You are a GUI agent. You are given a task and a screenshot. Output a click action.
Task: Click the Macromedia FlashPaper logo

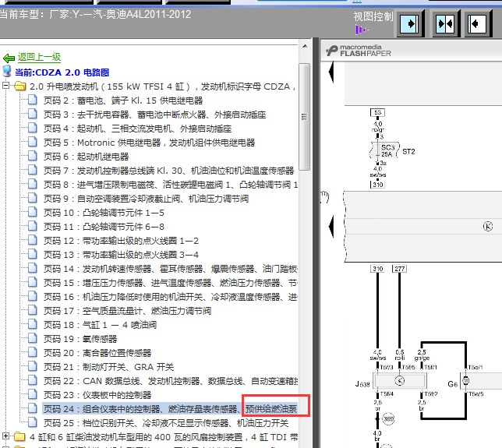click(359, 51)
